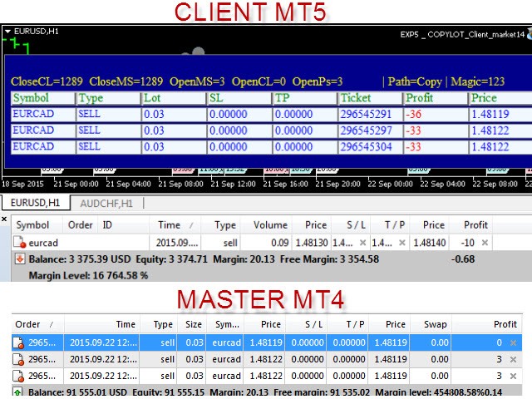Close the MT5 Toolbox panel with X
The height and width of the screenshot is (399, 532).
[x=4, y=219]
